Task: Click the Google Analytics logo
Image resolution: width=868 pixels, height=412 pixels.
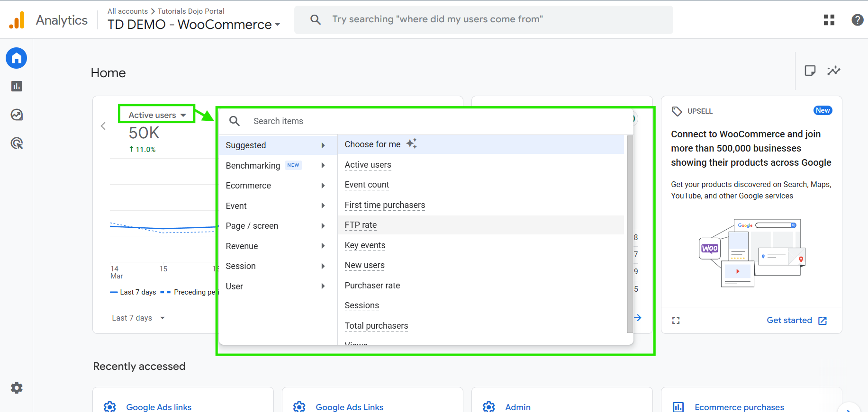Action: pyautogui.click(x=17, y=20)
